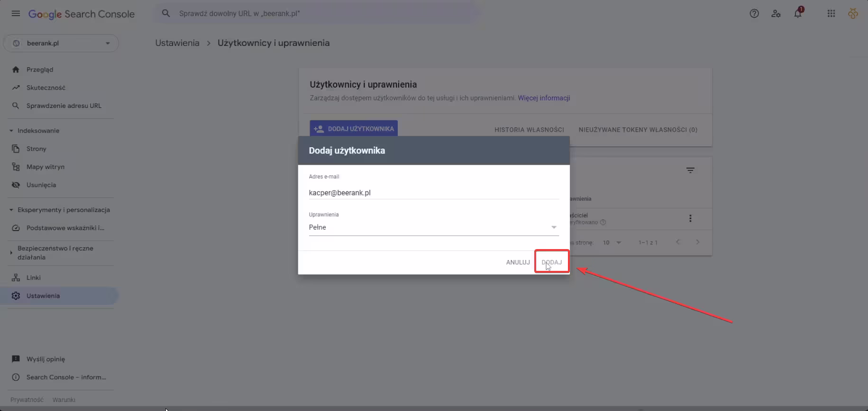This screenshot has width=868, height=411.
Task: Open the rows per page dropdown
Action: coord(612,242)
